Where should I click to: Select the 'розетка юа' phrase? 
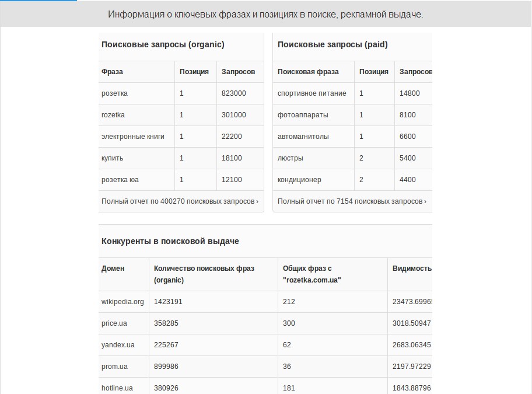click(x=120, y=180)
